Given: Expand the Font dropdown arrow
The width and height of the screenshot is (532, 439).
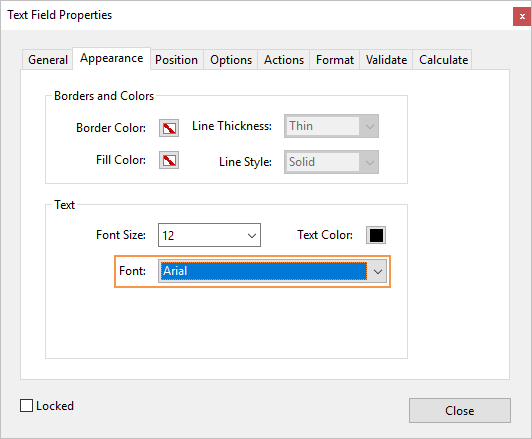Looking at the screenshot, I should 378,271.
